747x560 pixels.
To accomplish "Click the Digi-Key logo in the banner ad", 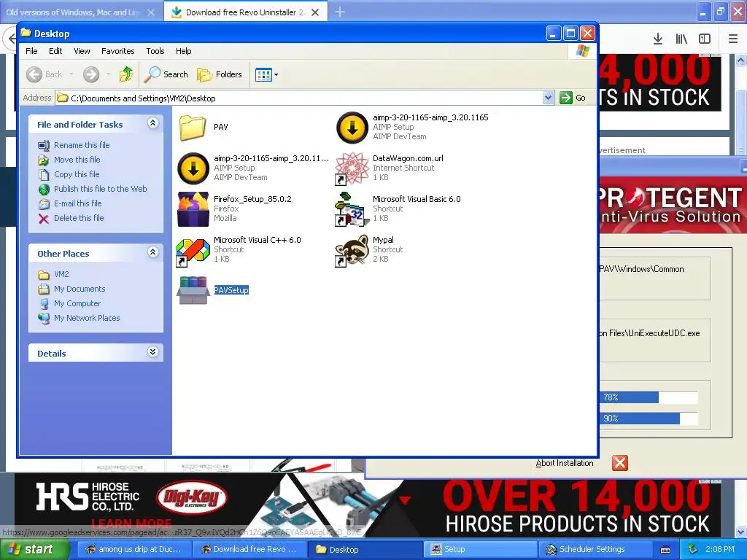I will click(x=192, y=498).
